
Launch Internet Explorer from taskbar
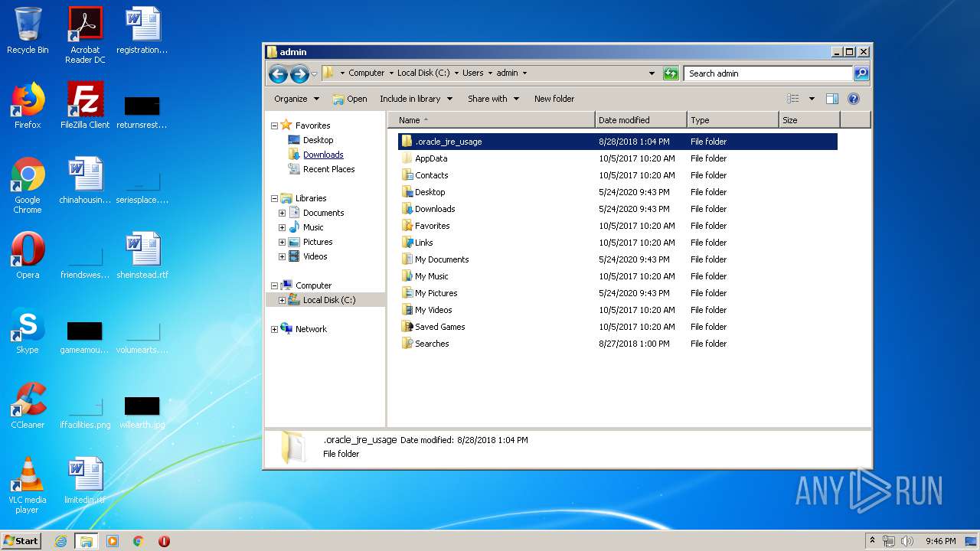click(x=61, y=541)
